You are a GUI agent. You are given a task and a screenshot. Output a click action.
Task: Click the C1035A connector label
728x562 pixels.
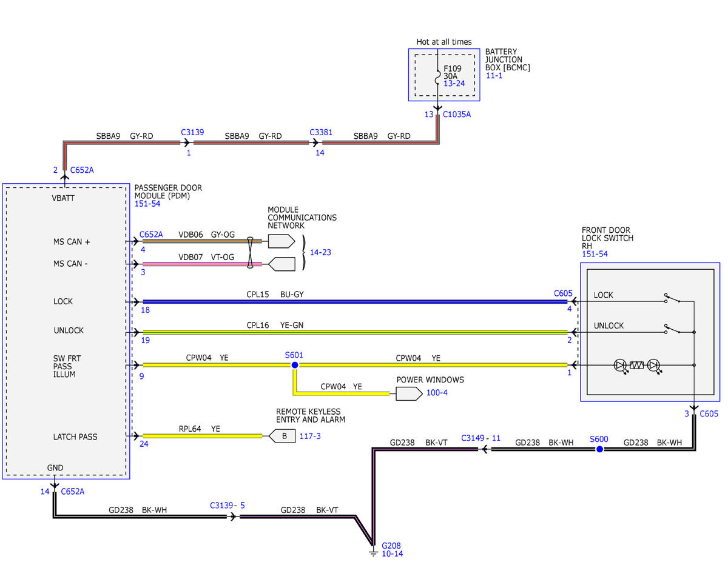(x=457, y=113)
